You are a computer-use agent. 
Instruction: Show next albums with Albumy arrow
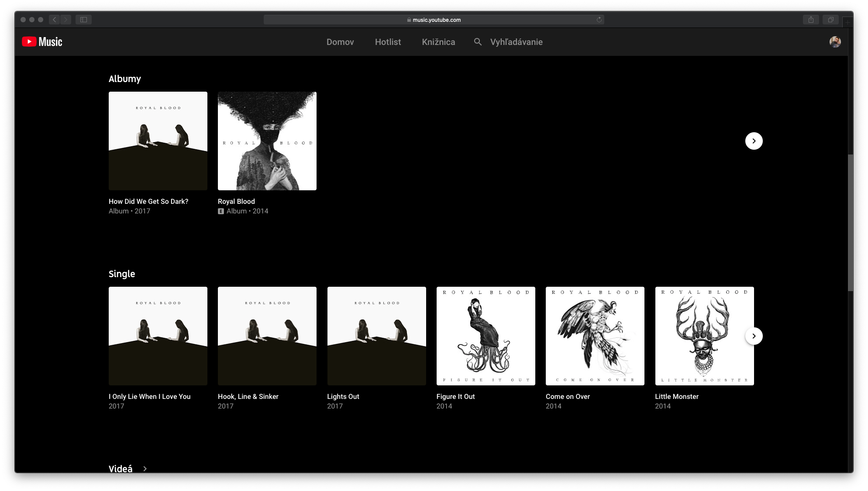(754, 141)
